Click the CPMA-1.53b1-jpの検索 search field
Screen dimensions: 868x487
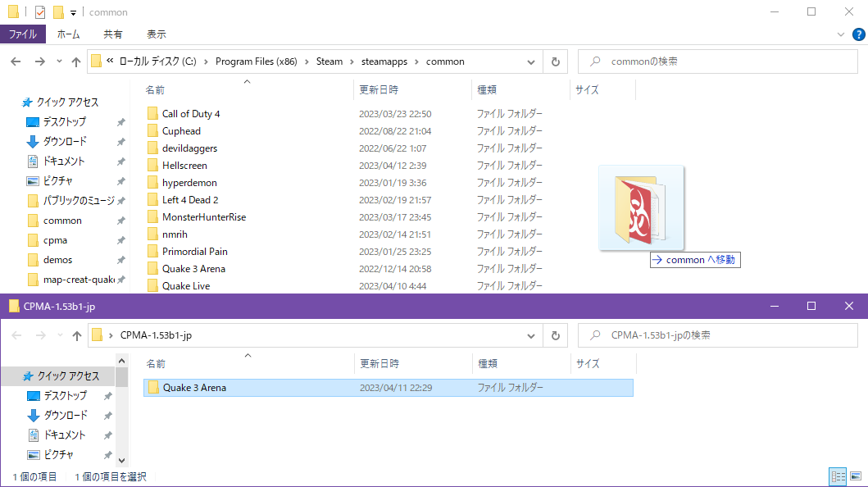click(717, 335)
